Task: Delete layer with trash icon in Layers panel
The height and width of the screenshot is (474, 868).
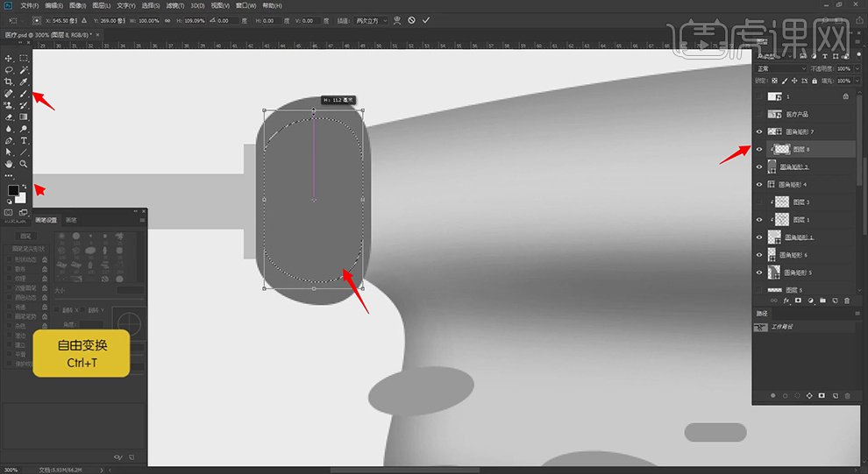Action: click(847, 301)
